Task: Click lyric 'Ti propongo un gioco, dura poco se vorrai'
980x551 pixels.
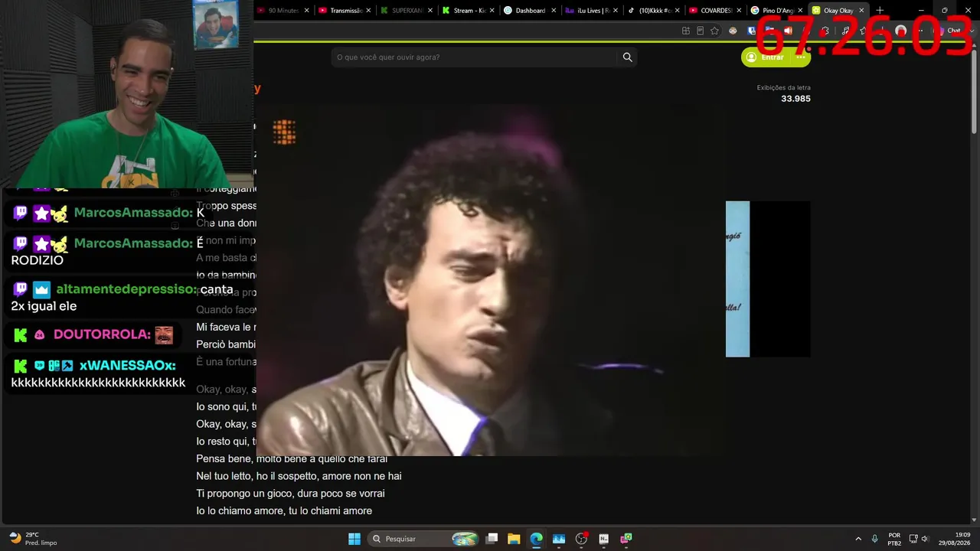Action: point(290,494)
